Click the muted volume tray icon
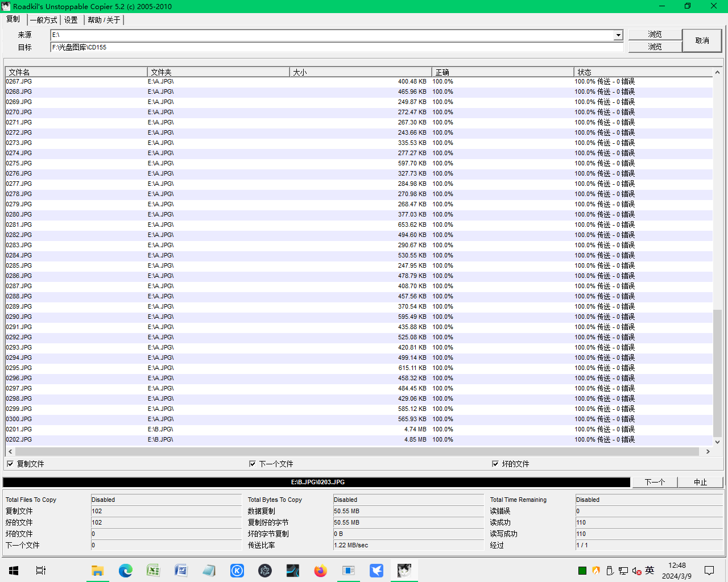Image resolution: width=728 pixels, height=582 pixels. [636, 571]
